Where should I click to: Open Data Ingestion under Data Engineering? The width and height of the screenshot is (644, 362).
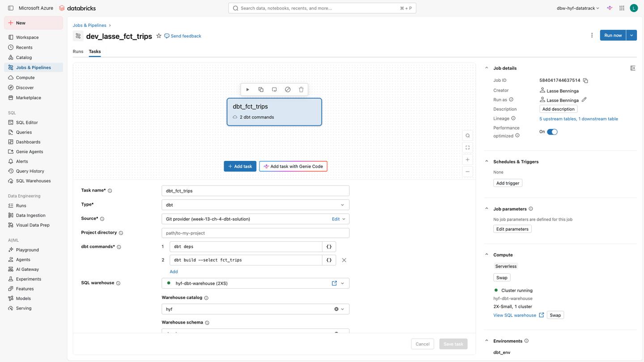pyautogui.click(x=34, y=215)
